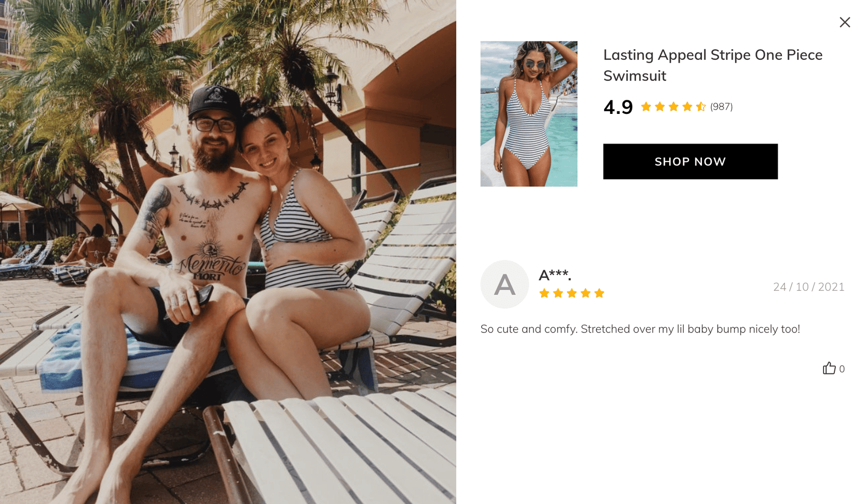Click the Lasting Appeal Stripe One Piece Swimsuit title
The image size is (864, 504).
(x=713, y=65)
